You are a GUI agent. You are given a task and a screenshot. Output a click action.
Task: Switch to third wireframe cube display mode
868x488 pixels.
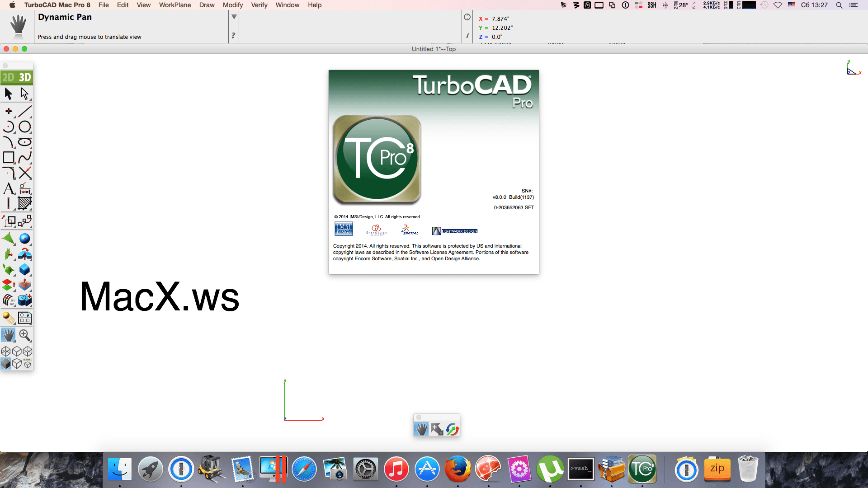click(28, 351)
